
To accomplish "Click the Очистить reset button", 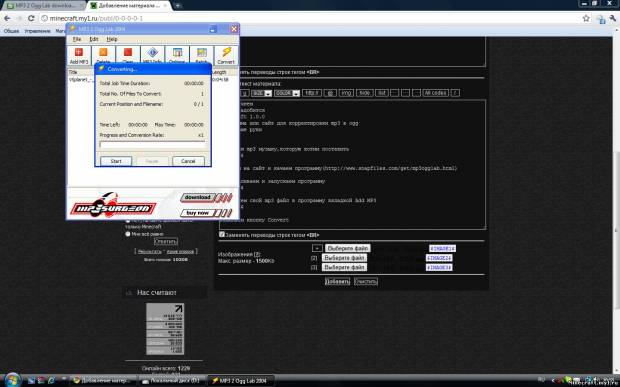I will click(x=366, y=281).
